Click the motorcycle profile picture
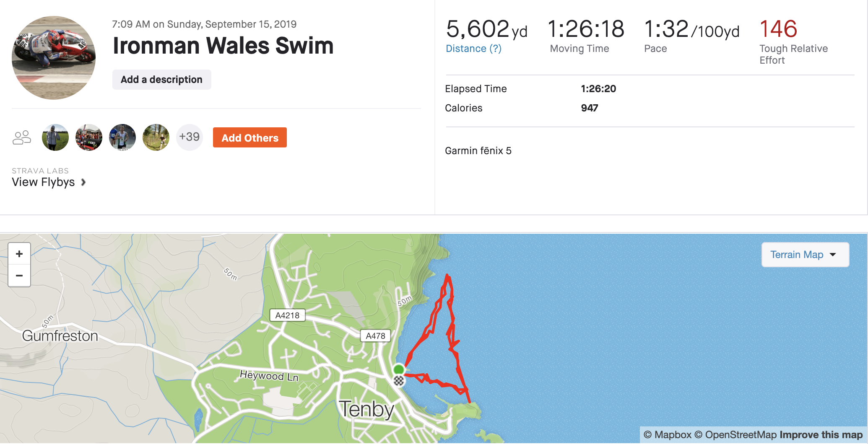 tap(54, 58)
